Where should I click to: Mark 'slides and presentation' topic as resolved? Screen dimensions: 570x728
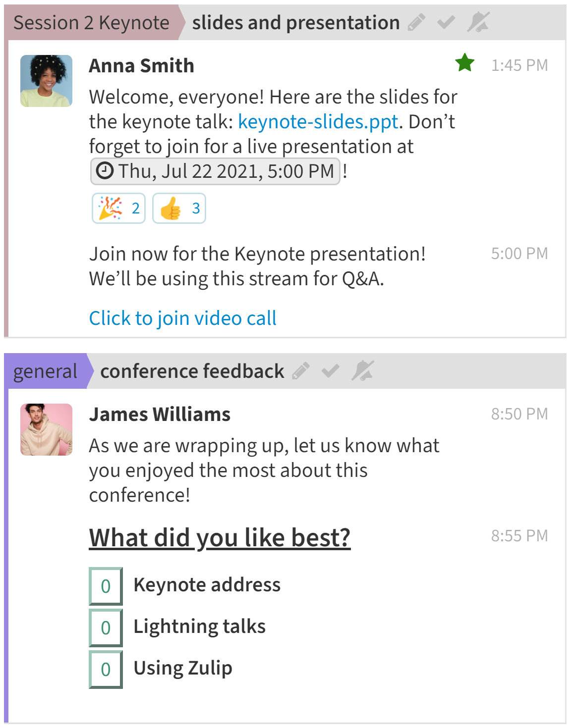point(446,22)
